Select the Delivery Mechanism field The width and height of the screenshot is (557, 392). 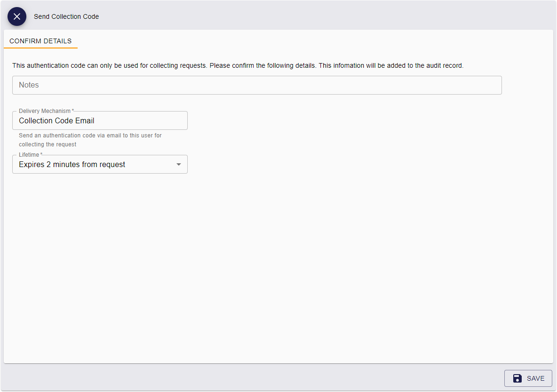[100, 120]
